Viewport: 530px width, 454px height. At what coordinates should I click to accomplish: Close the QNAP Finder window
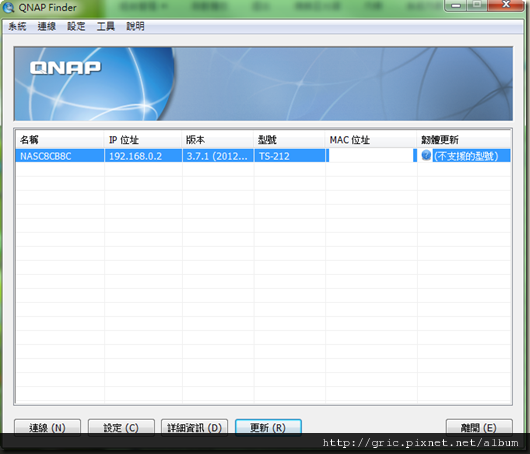tap(506, 5)
